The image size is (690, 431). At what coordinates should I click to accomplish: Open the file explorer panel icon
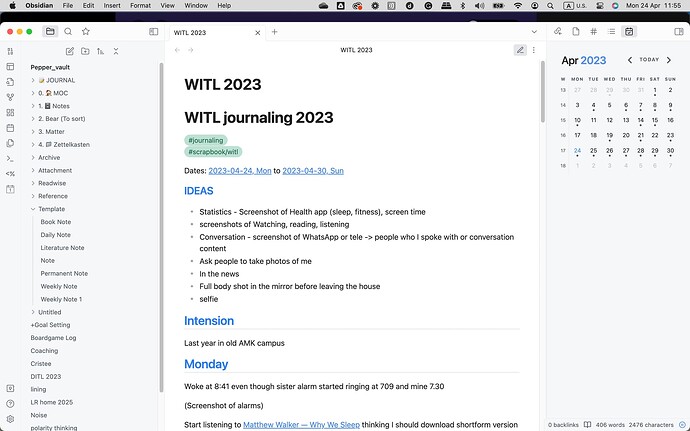point(50,31)
